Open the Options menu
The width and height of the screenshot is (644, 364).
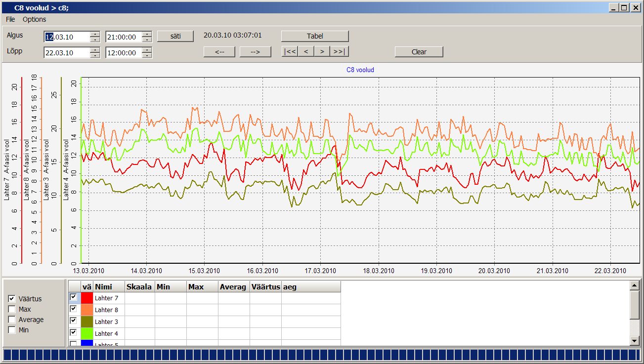[x=34, y=19]
